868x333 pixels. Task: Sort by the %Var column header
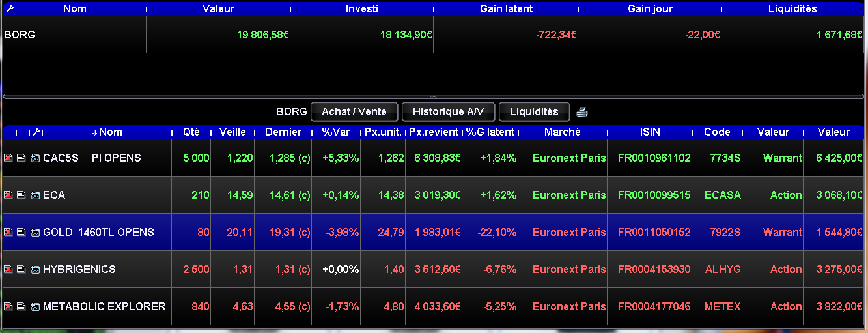click(336, 132)
